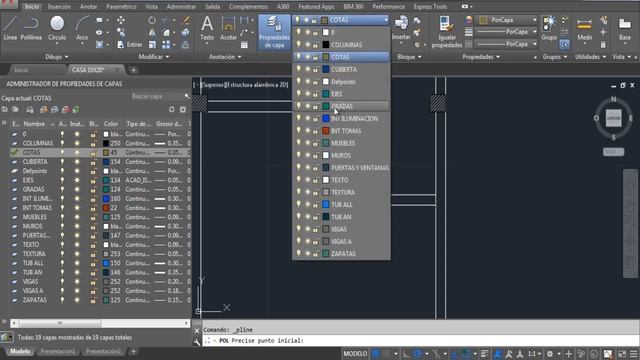Expand the Dibujo panel arrow
Screen dimensions: 640x360
coord(67,57)
